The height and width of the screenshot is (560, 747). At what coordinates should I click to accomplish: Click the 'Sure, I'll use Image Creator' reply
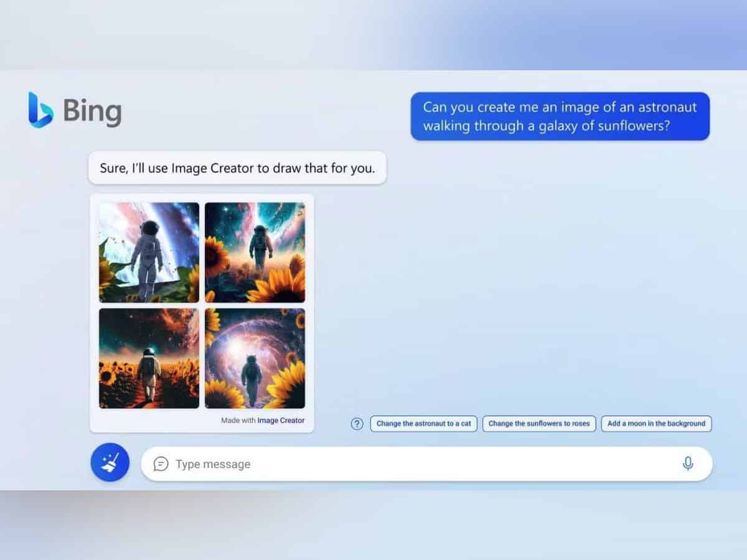click(237, 168)
